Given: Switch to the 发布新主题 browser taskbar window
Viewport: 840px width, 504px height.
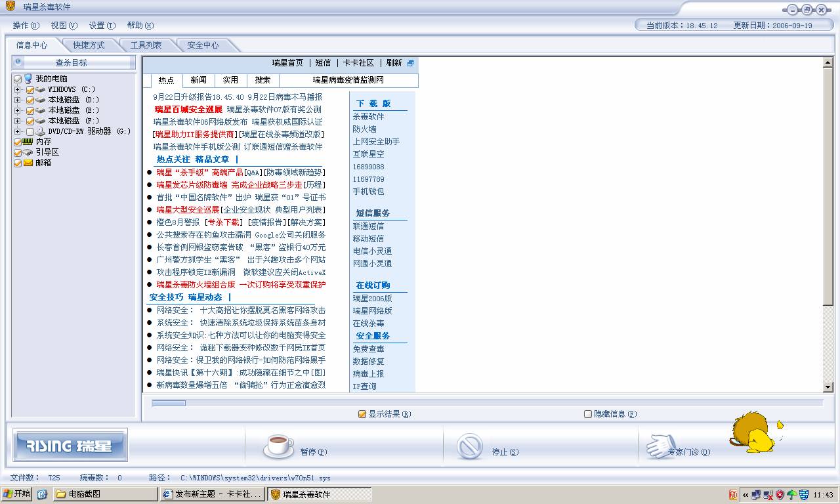Looking at the screenshot, I should click(213, 494).
